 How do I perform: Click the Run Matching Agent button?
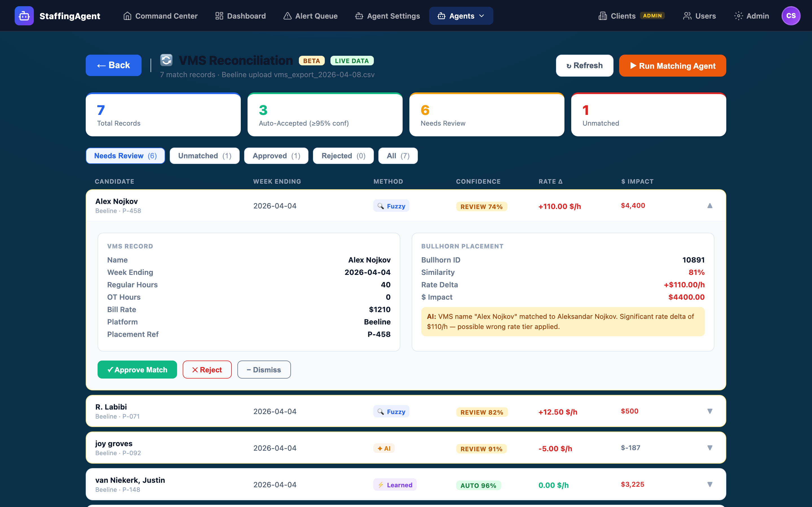pyautogui.click(x=672, y=65)
